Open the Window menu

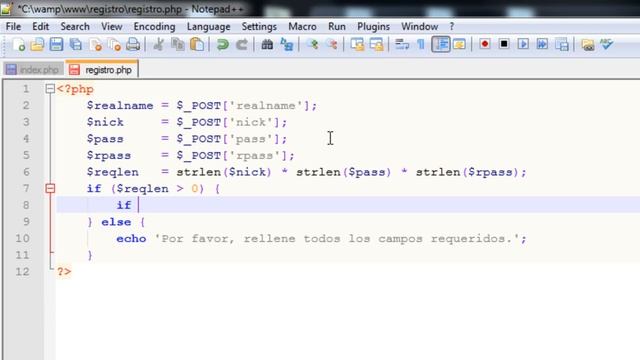pos(420,27)
